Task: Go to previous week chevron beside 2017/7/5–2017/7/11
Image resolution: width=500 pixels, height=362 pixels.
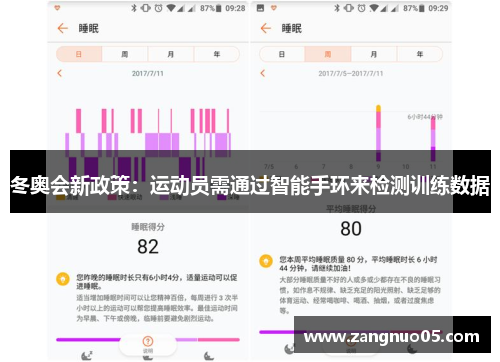Action: coord(263,73)
